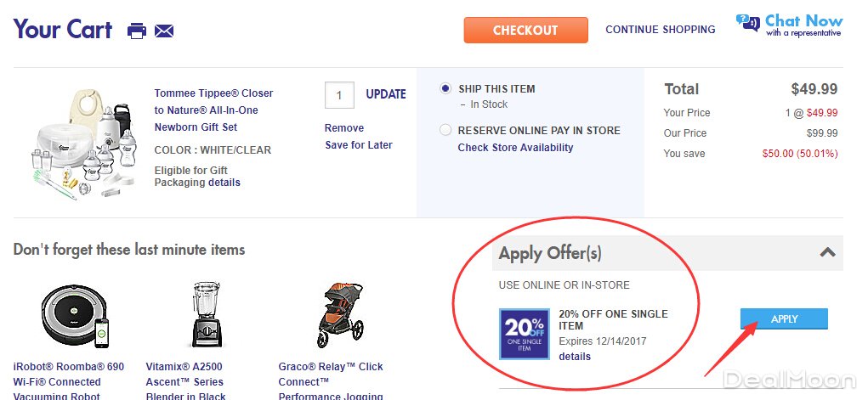Click the print cart icon

click(136, 31)
